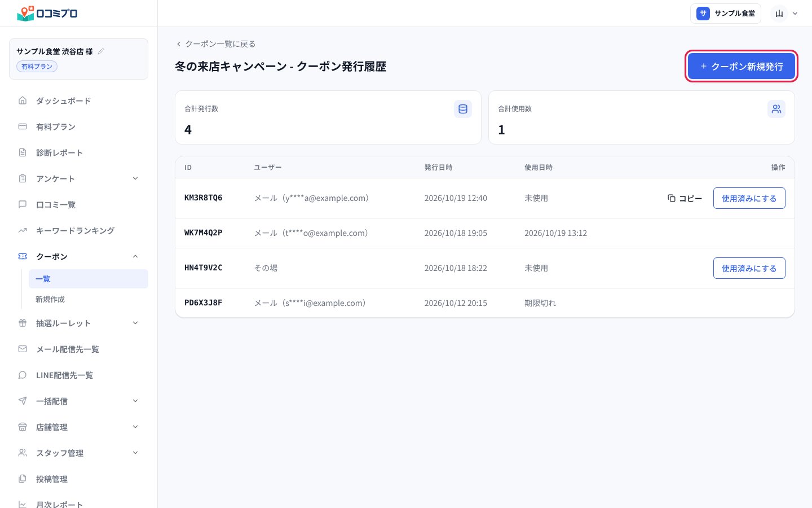Expand the スタッフ管理 menu chevron
This screenshot has height=508, width=812.
135,453
